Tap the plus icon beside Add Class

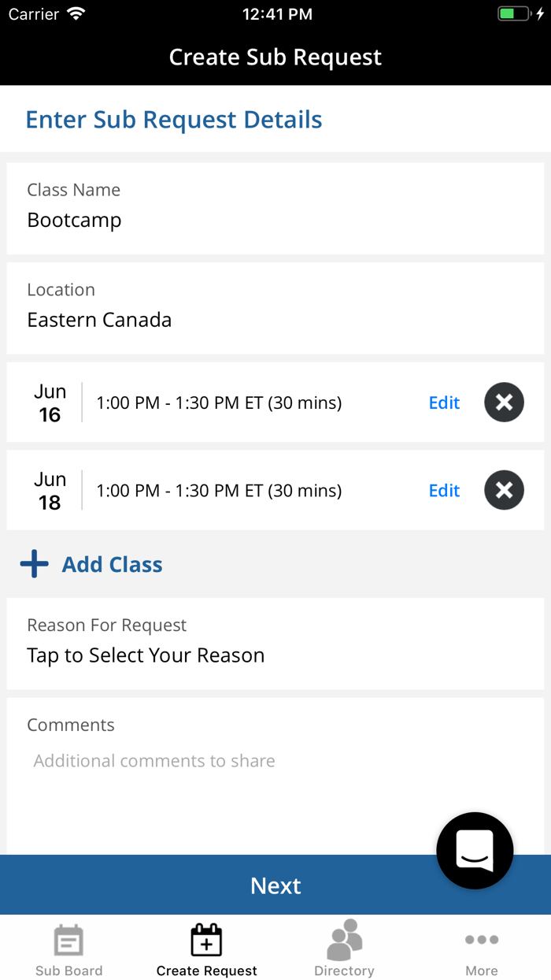pos(34,563)
